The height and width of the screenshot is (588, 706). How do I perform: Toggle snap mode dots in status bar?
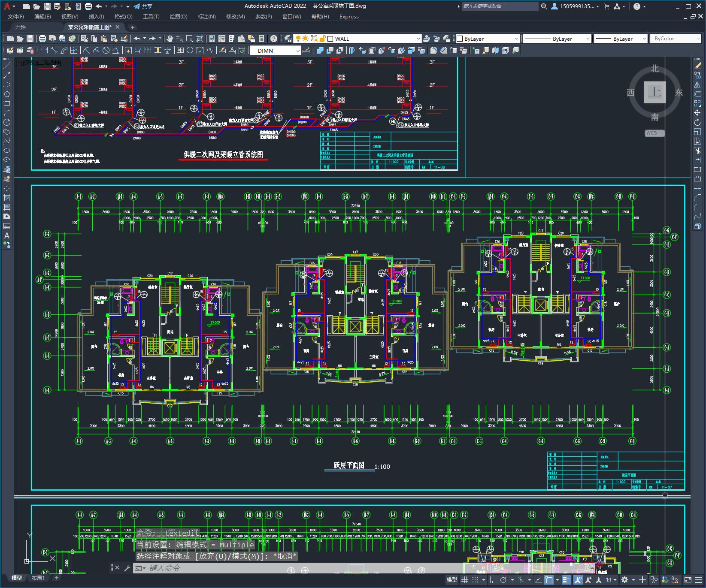476,580
